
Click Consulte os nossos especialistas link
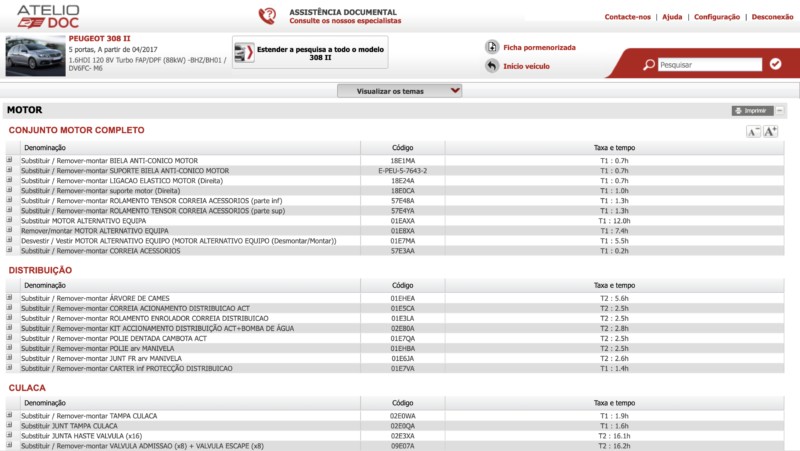click(345, 21)
